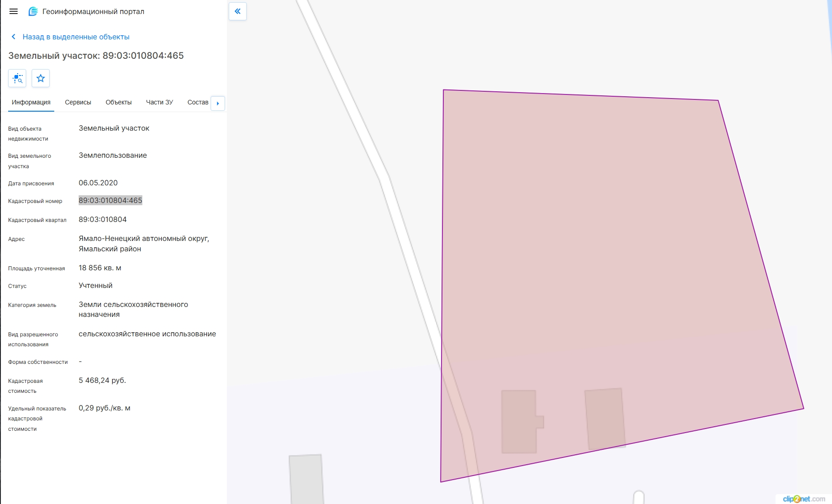The height and width of the screenshot is (504, 832).
Task: Add parcel to favorites with star icon
Action: tap(41, 78)
